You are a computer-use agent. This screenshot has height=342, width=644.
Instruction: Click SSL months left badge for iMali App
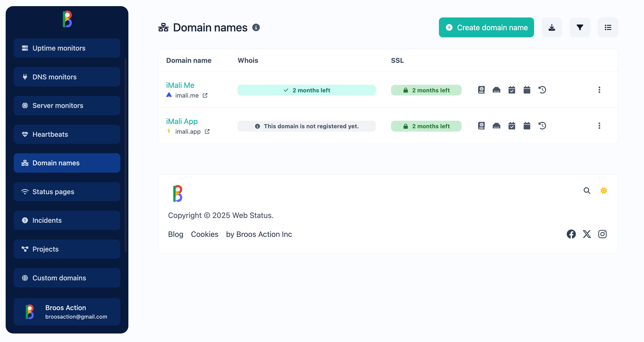(426, 126)
